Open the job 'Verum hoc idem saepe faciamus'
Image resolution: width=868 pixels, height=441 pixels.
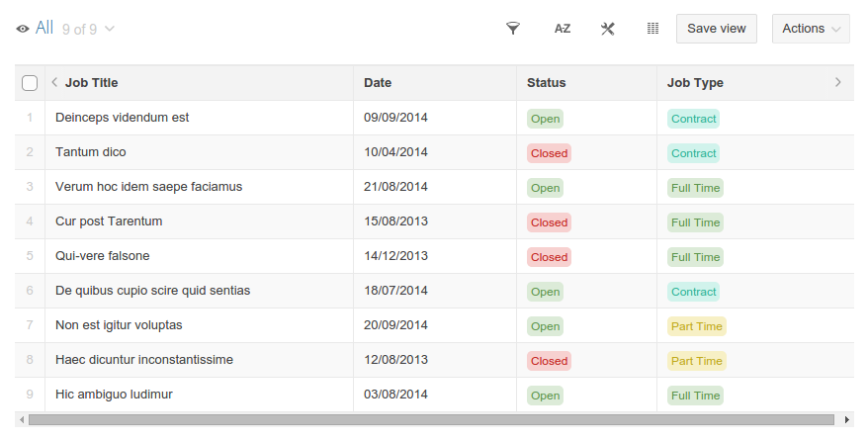pyautogui.click(x=148, y=187)
